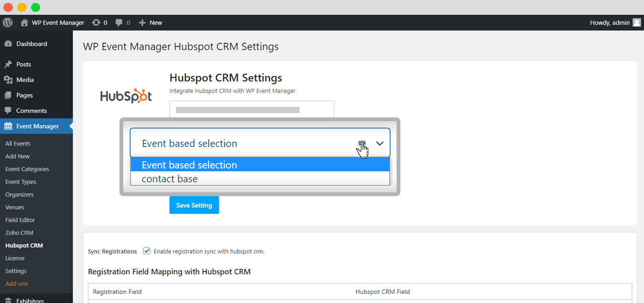The height and width of the screenshot is (303, 644).
Task: Click the macOS green maximize button
Action: (35, 7)
